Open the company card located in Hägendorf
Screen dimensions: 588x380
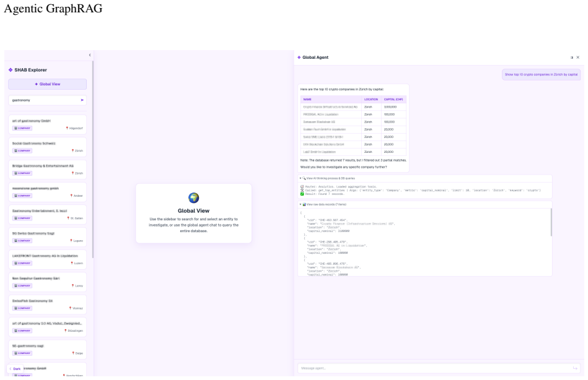47,124
